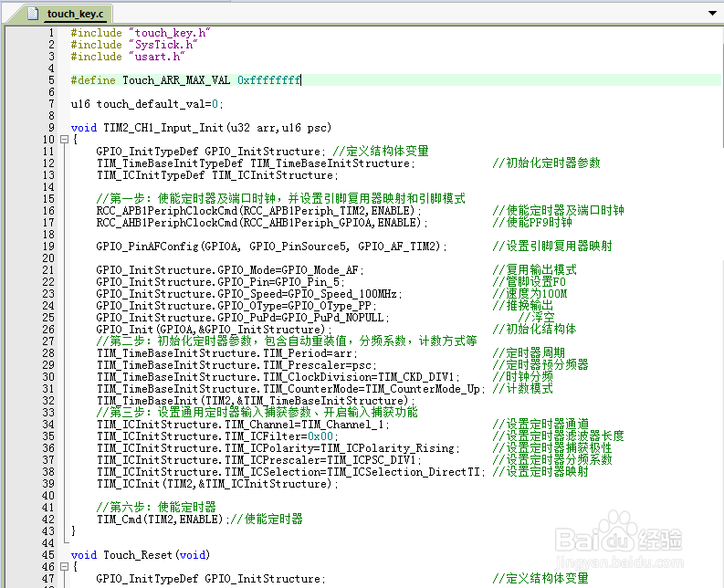Click RCC_AHB1PeriphClockCmd call on line 17
This screenshot has width=724, height=588.
coord(262,223)
